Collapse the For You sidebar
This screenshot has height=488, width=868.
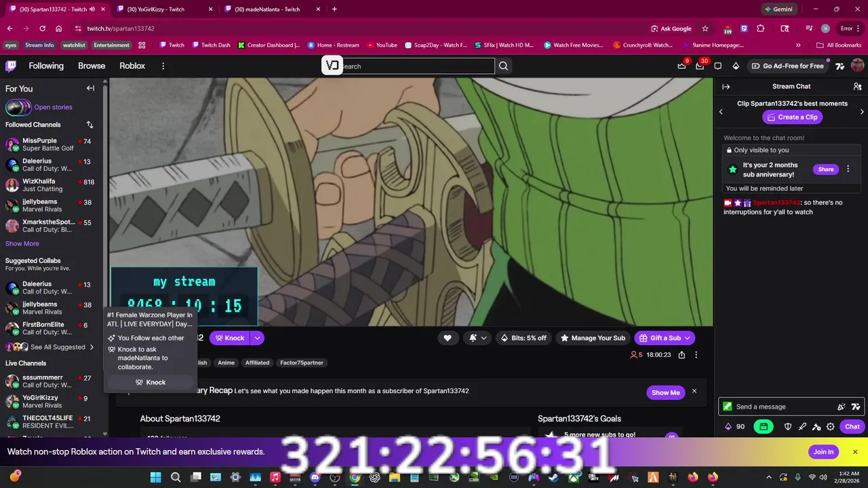(90, 88)
